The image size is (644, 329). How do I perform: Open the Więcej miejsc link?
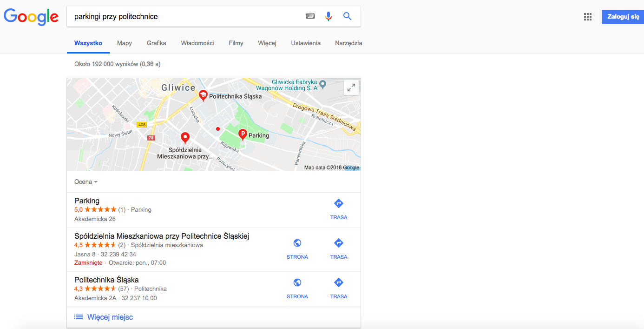110,317
